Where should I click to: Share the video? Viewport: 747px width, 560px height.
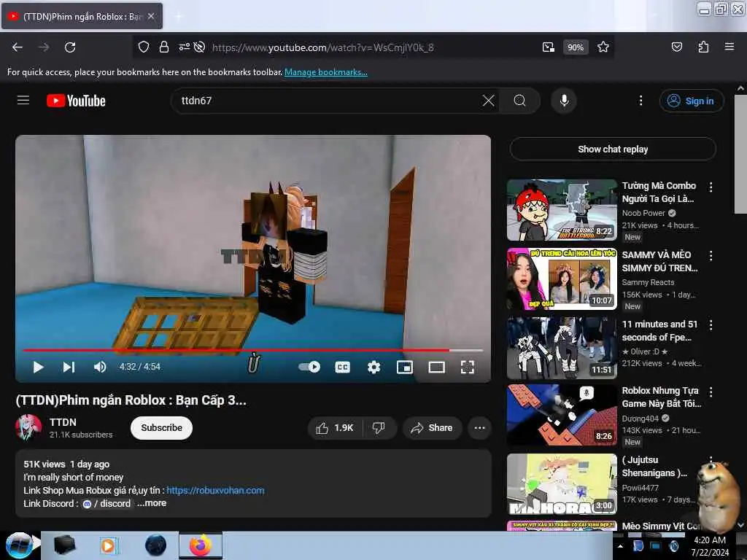(x=432, y=427)
